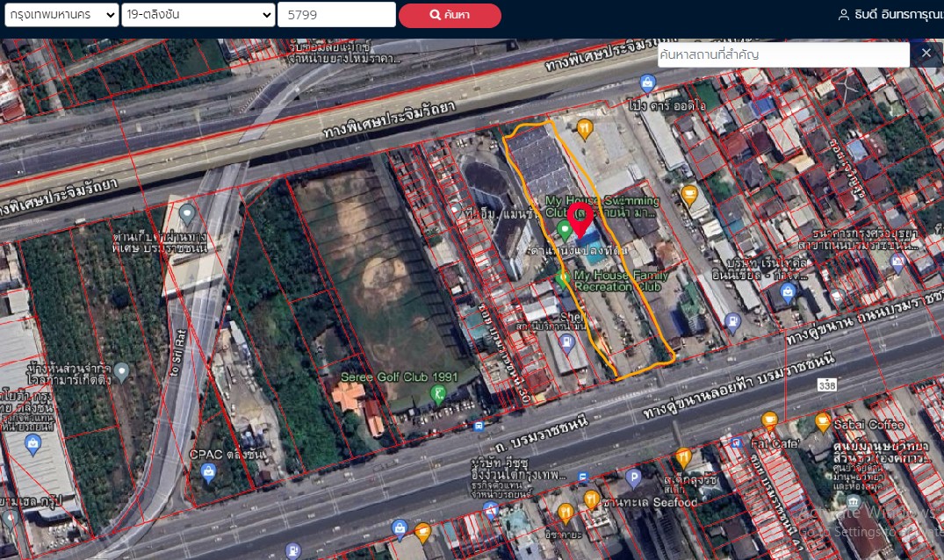Click the red ค้นหา search button
This screenshot has height=560, width=944.
click(x=450, y=15)
